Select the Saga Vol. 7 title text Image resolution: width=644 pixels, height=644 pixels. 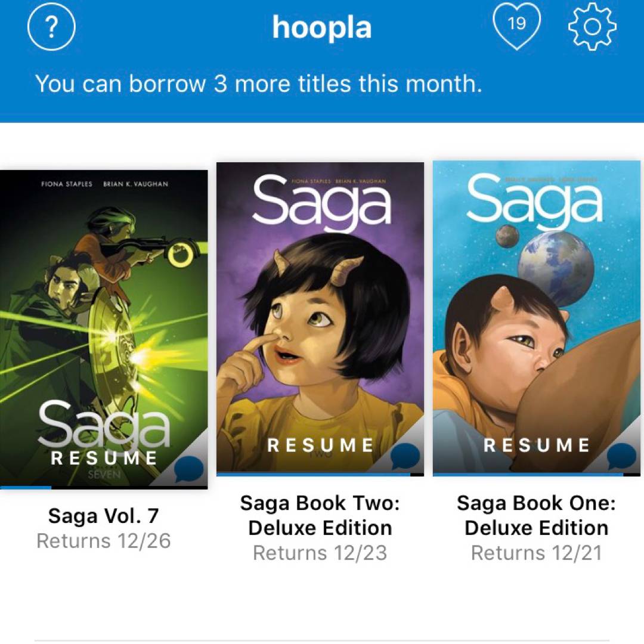104,516
